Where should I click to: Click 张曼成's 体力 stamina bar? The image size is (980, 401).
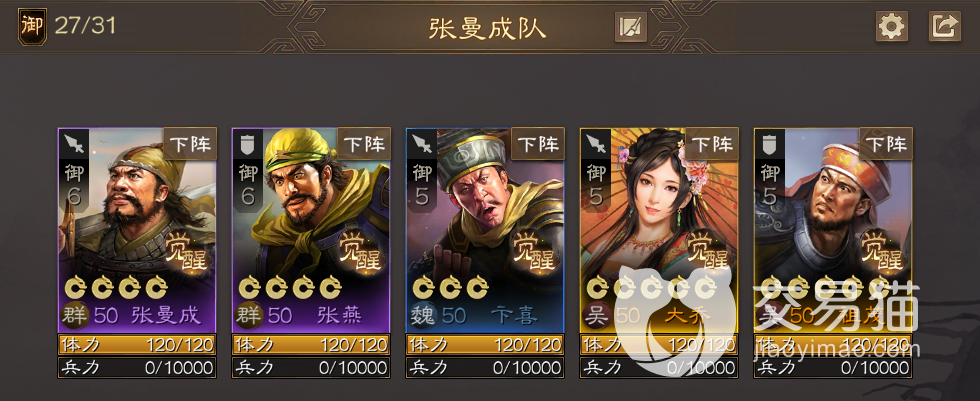(x=137, y=344)
